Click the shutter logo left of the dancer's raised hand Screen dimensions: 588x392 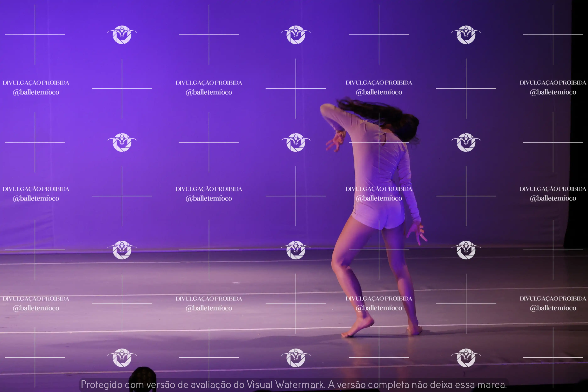coord(296,142)
